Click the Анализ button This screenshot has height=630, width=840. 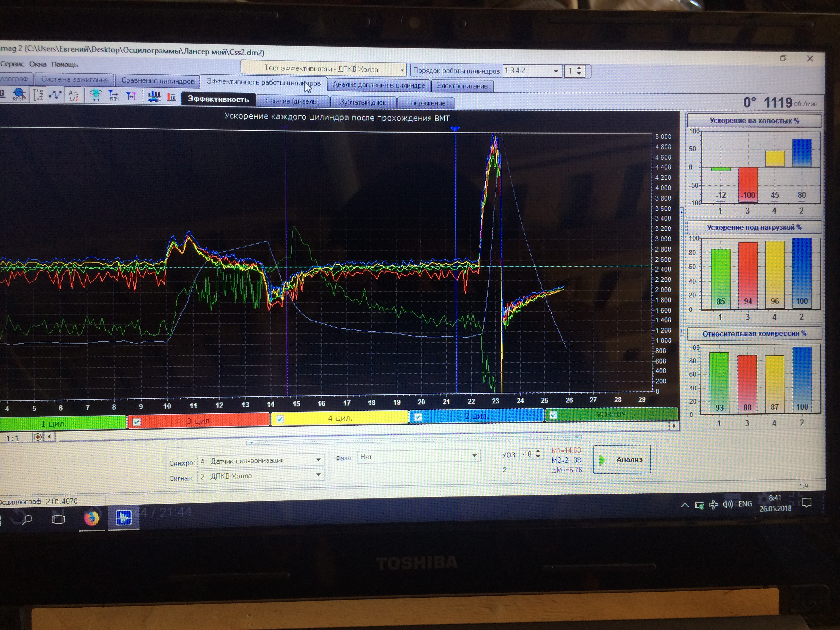click(x=622, y=459)
